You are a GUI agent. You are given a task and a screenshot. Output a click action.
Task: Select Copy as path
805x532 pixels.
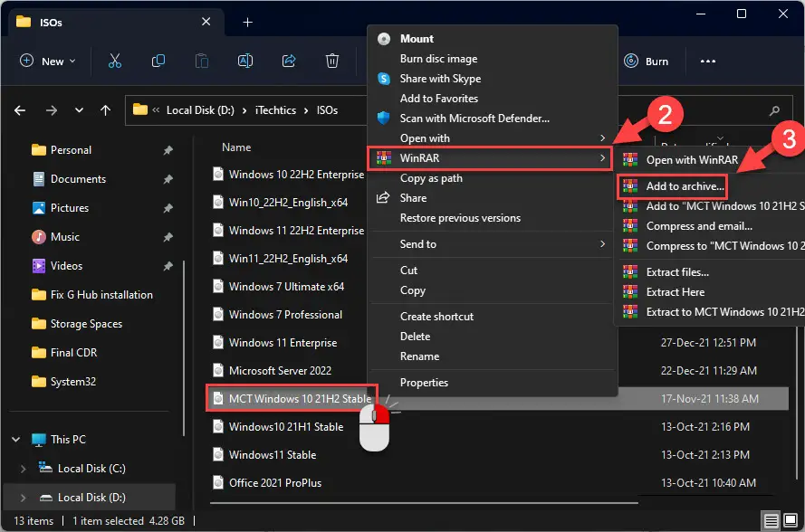pyautogui.click(x=493, y=178)
